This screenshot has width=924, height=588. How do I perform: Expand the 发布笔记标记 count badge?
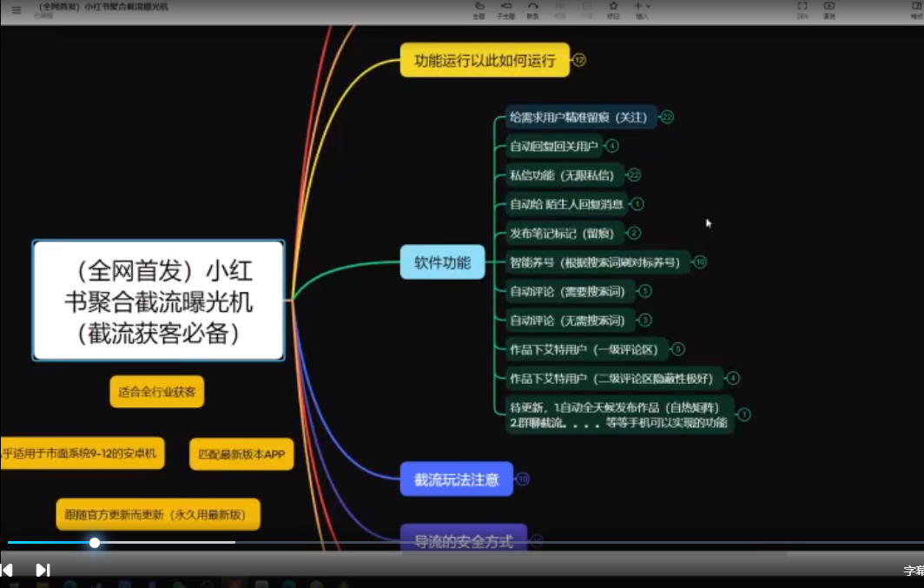[x=634, y=233]
